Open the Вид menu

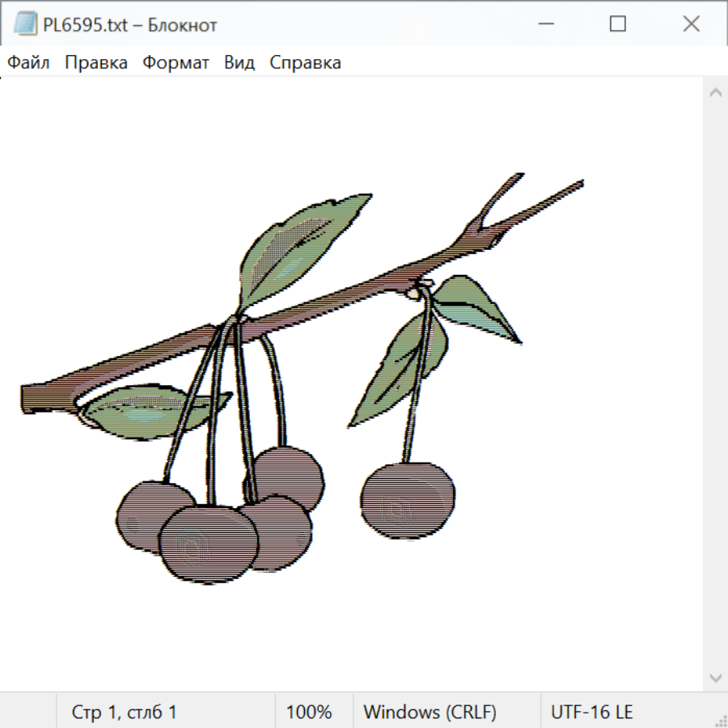pyautogui.click(x=239, y=63)
